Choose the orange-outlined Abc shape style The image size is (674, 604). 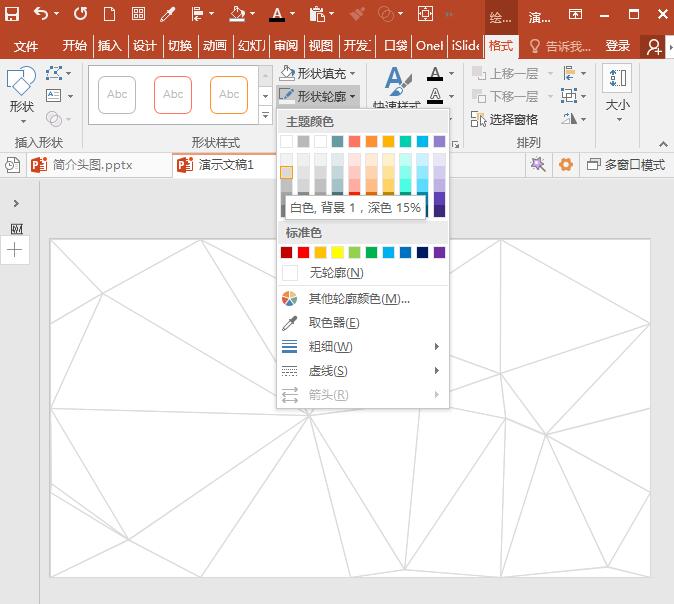pyautogui.click(x=229, y=95)
